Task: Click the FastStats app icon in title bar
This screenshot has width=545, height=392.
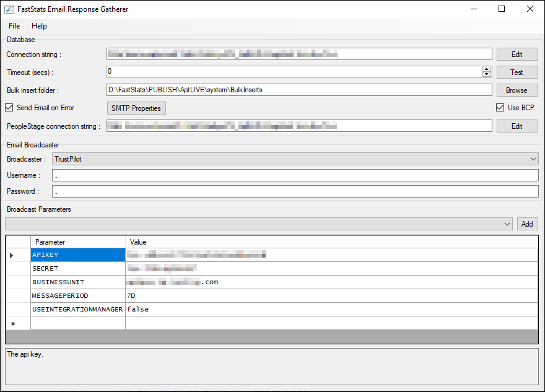Action: coord(9,9)
